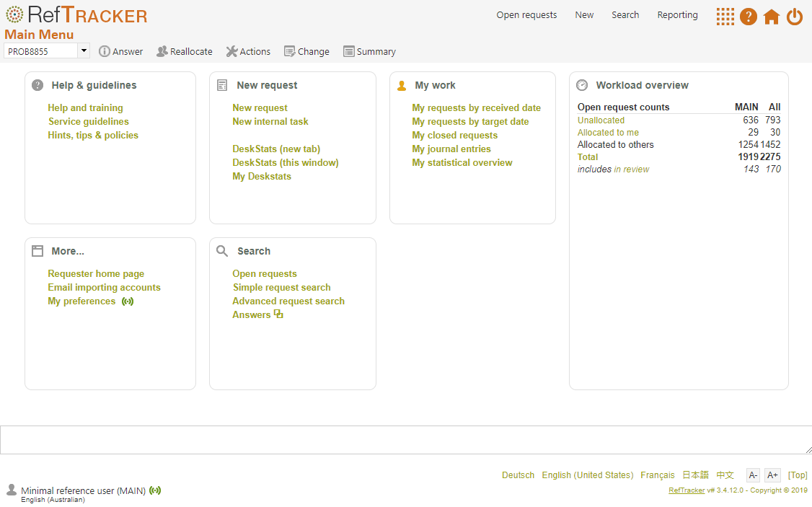812x507 pixels.
Task: Switch language to 日本語
Action: pos(695,475)
